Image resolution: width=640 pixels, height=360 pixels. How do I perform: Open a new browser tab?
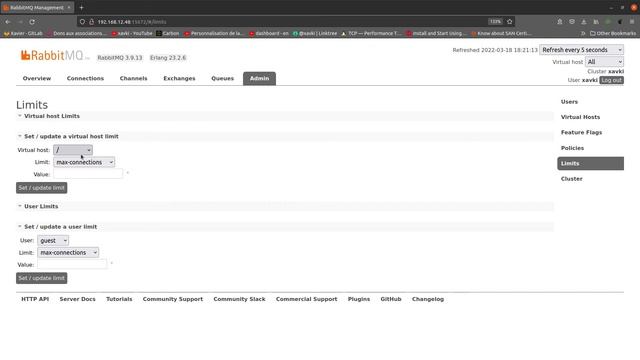[81, 7]
